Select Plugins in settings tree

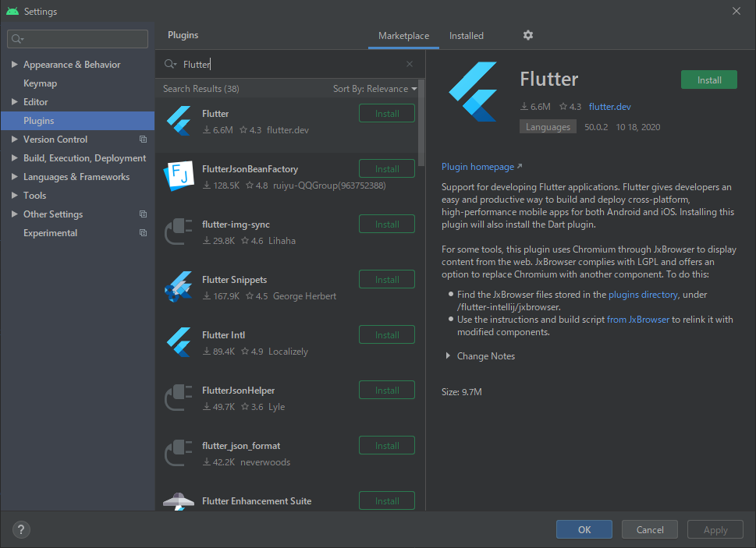(77, 120)
